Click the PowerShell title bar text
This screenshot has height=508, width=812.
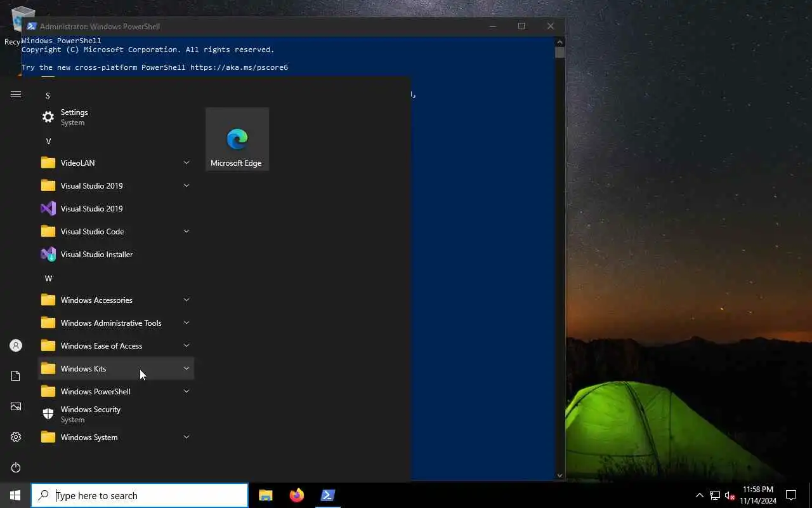[x=100, y=27]
